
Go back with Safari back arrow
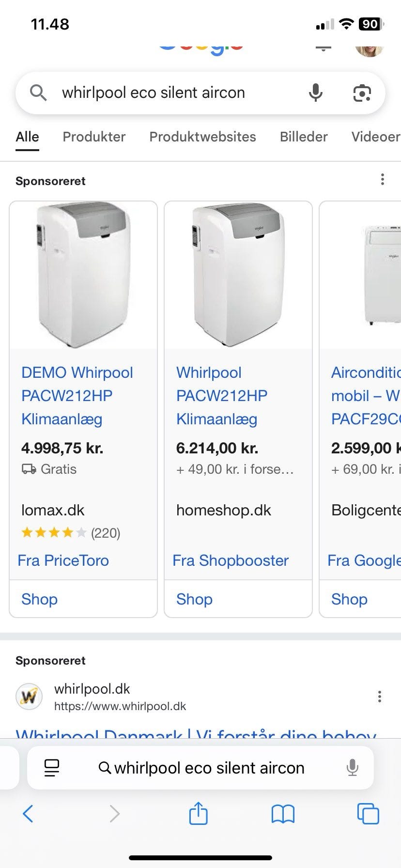[x=28, y=813]
